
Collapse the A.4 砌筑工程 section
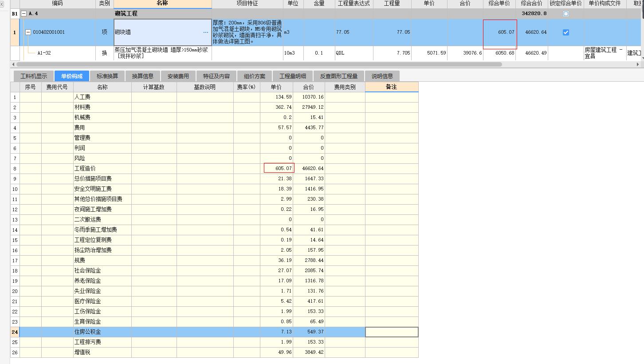tap(24, 14)
